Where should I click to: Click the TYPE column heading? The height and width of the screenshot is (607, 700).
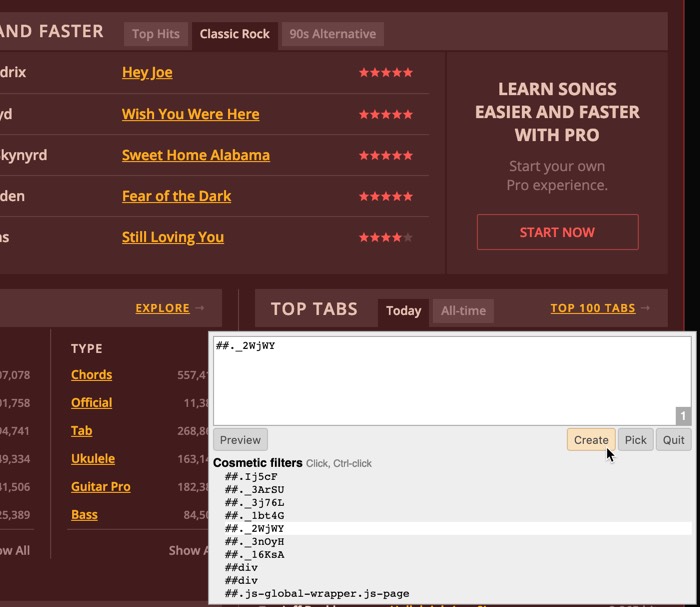click(x=87, y=349)
